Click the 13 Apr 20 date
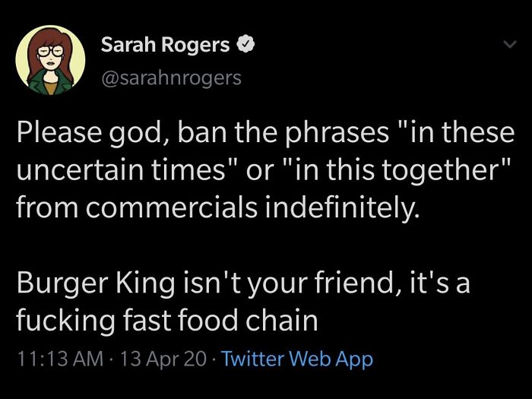The width and height of the screenshot is (532, 399). click(x=163, y=359)
